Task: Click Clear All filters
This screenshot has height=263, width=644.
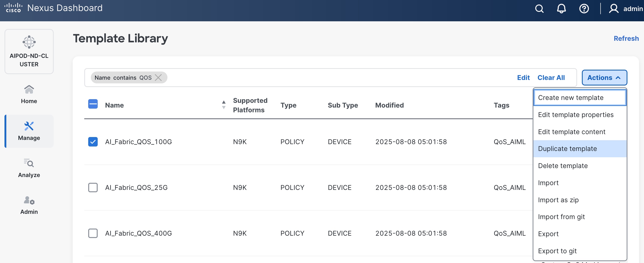Action: pos(551,78)
